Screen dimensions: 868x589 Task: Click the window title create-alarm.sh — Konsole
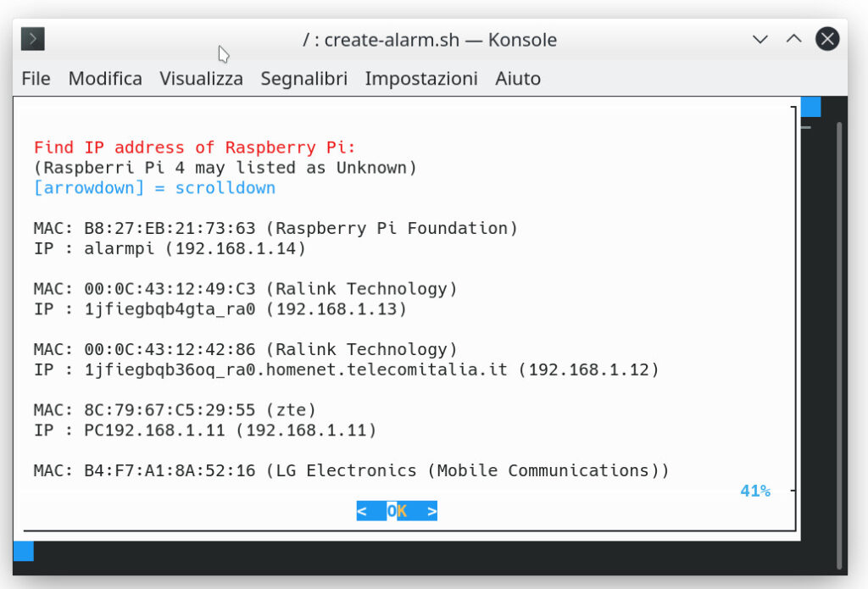(430, 40)
